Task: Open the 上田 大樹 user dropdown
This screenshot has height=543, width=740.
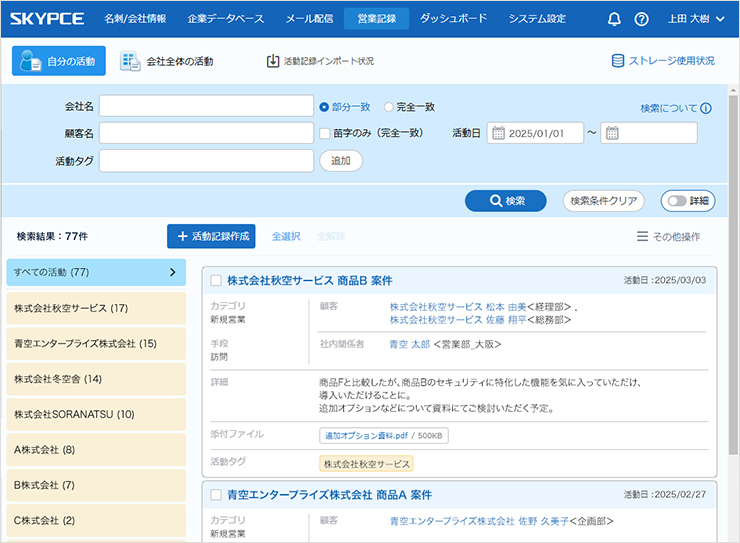Action: (x=696, y=19)
